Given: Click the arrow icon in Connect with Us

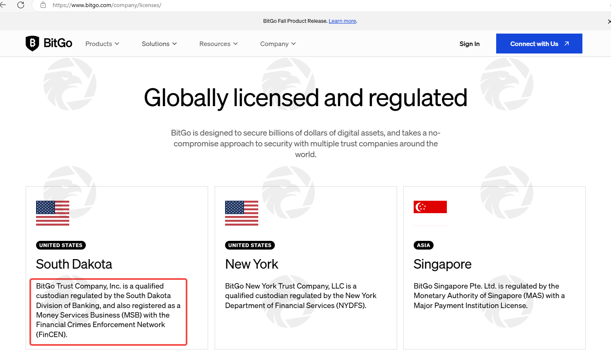Looking at the screenshot, I should click(x=567, y=44).
